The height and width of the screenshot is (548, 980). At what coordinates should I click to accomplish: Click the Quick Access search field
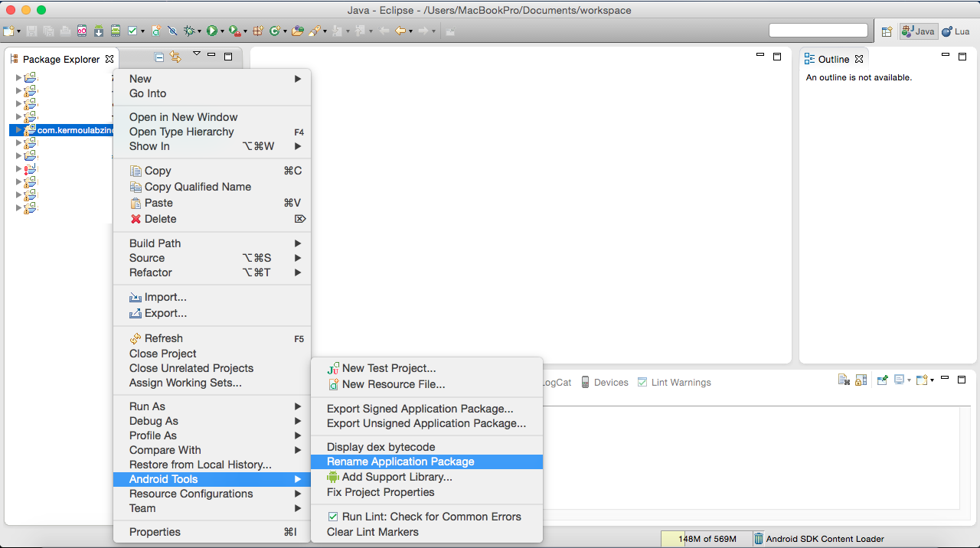(x=818, y=31)
